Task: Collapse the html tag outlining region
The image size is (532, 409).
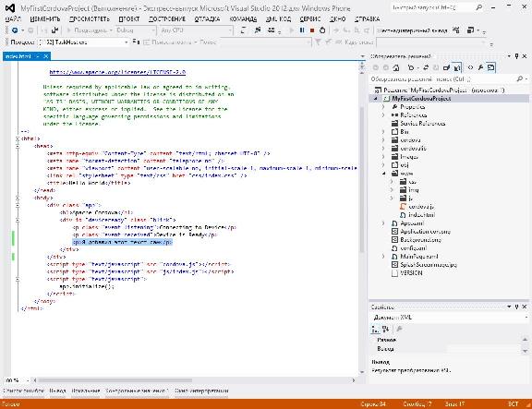Action: pyautogui.click(x=18, y=138)
